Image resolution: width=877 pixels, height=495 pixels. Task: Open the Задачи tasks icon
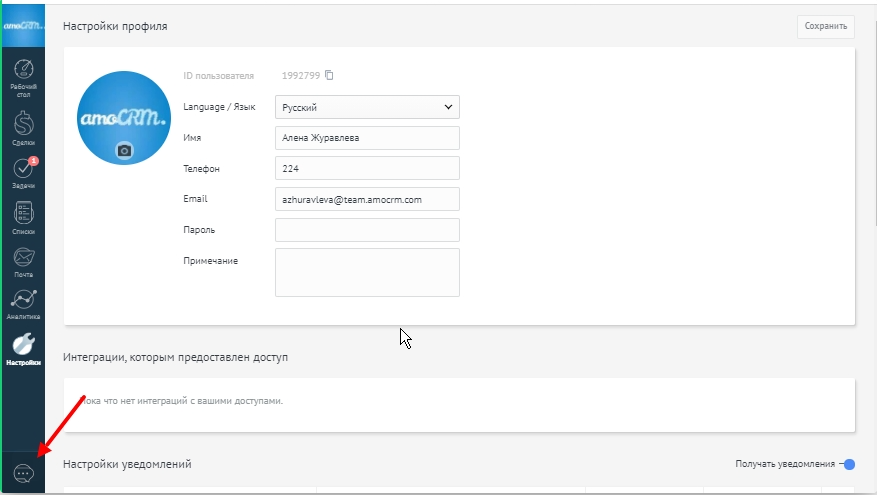pos(25,171)
